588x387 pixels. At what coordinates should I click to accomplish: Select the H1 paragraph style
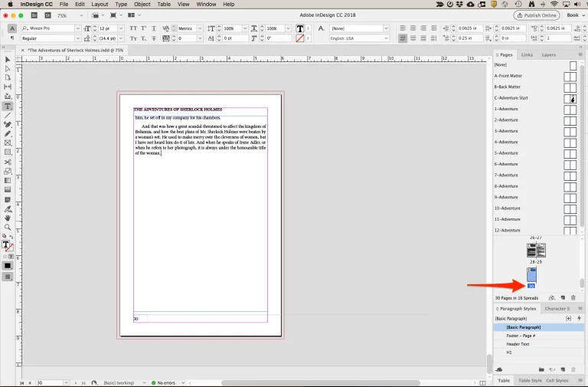coord(509,353)
